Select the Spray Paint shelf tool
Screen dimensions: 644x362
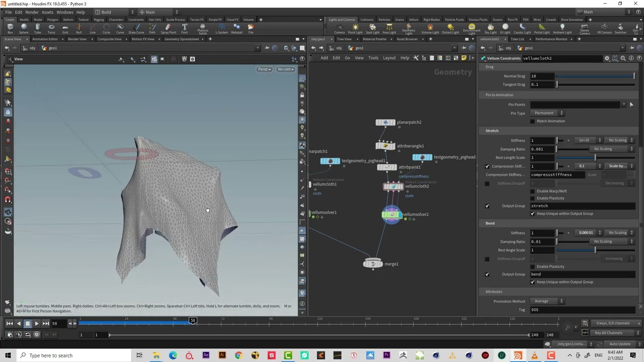[x=169, y=29]
